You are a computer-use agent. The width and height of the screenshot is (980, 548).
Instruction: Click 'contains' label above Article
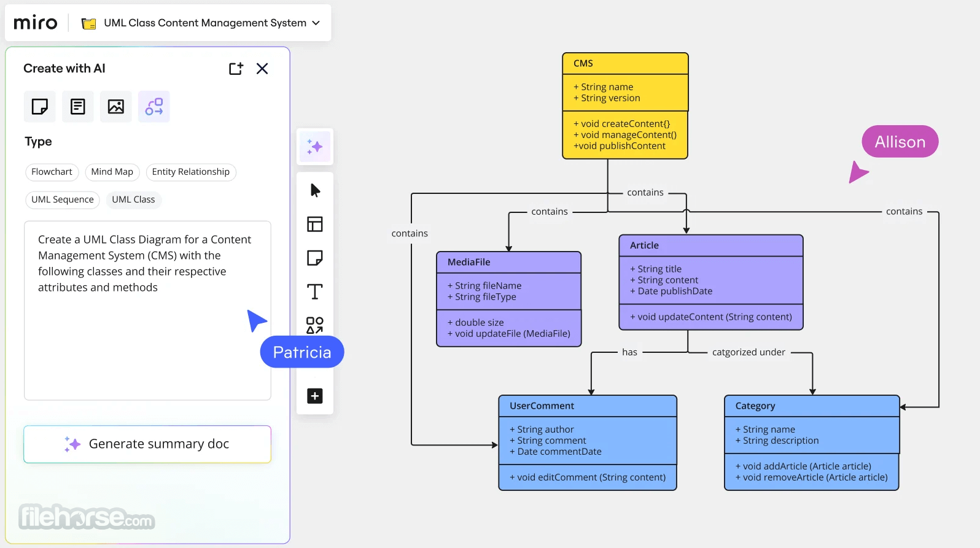[x=645, y=193]
